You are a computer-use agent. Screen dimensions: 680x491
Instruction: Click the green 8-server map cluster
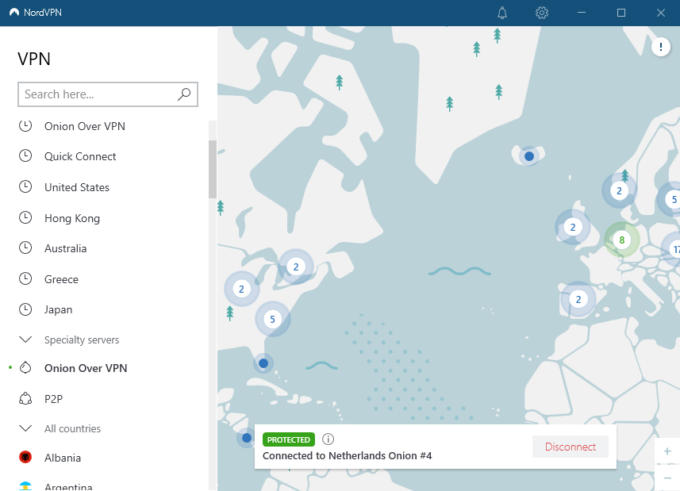tap(622, 240)
